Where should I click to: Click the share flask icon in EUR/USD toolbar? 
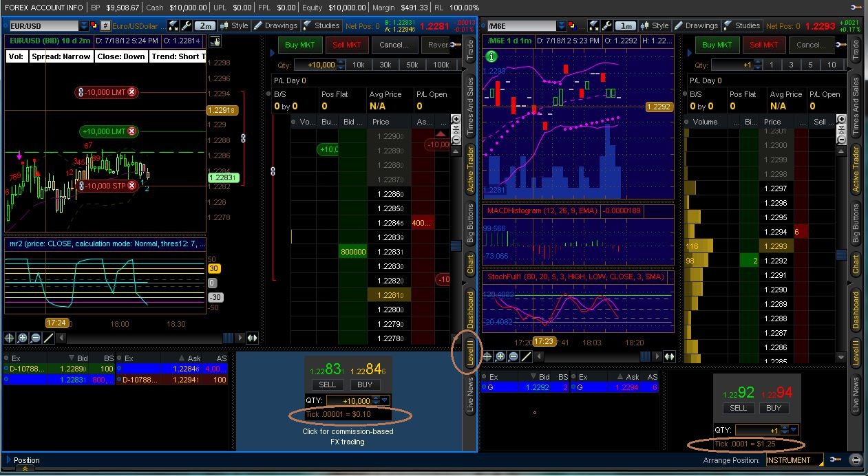pos(173,25)
